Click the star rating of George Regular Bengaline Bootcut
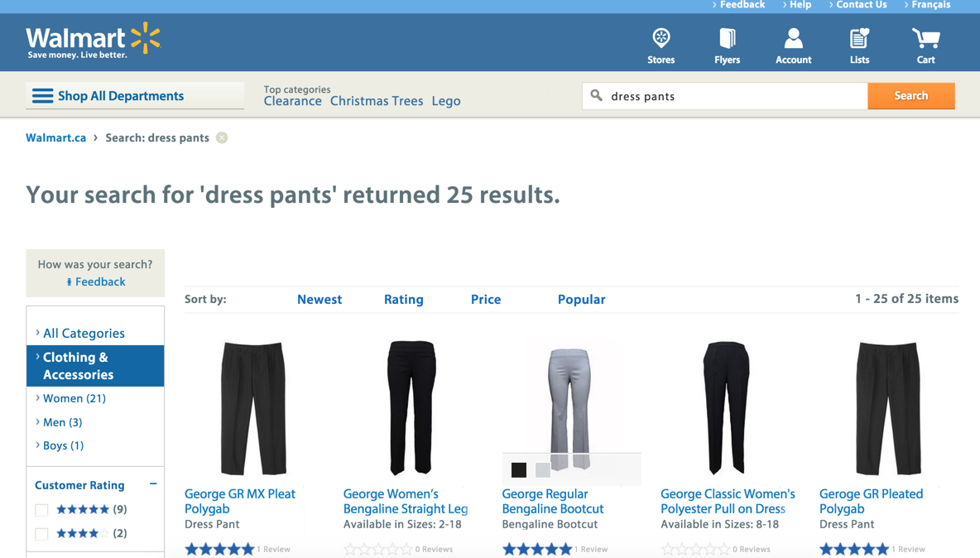 point(537,549)
